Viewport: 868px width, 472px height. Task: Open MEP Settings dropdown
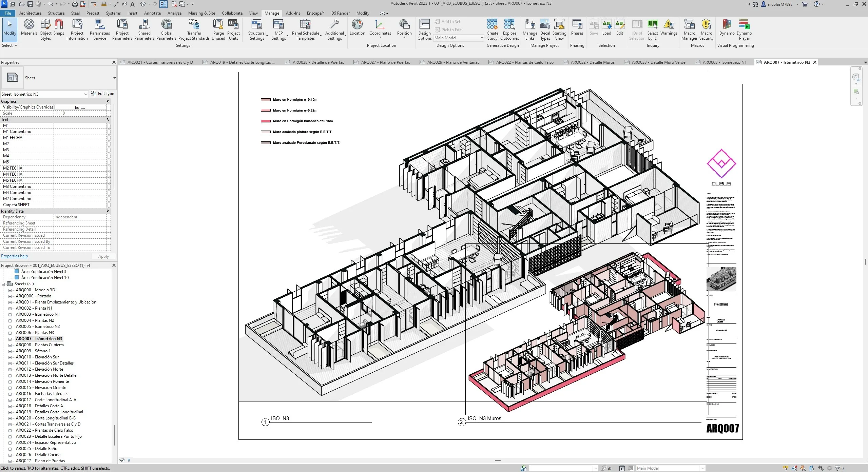pos(279,29)
